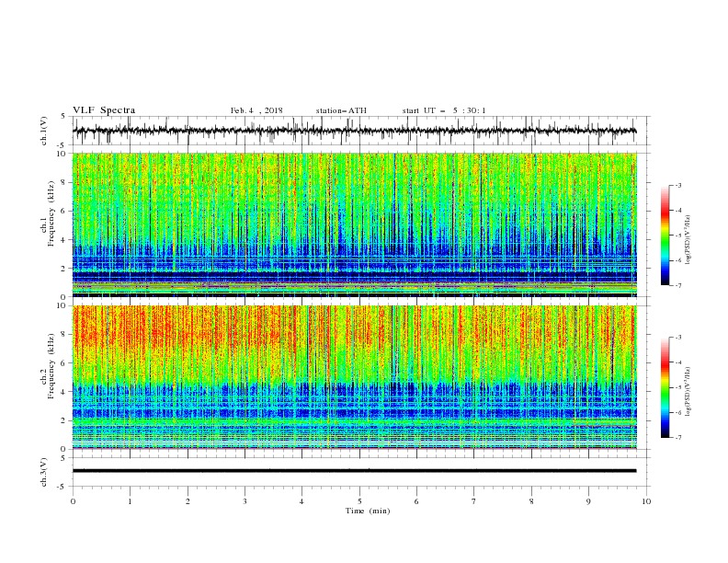This screenshot has width=728, height=563.
Task: Click the color scale bar beside ch.1 spectrogram
Action: click(x=665, y=236)
